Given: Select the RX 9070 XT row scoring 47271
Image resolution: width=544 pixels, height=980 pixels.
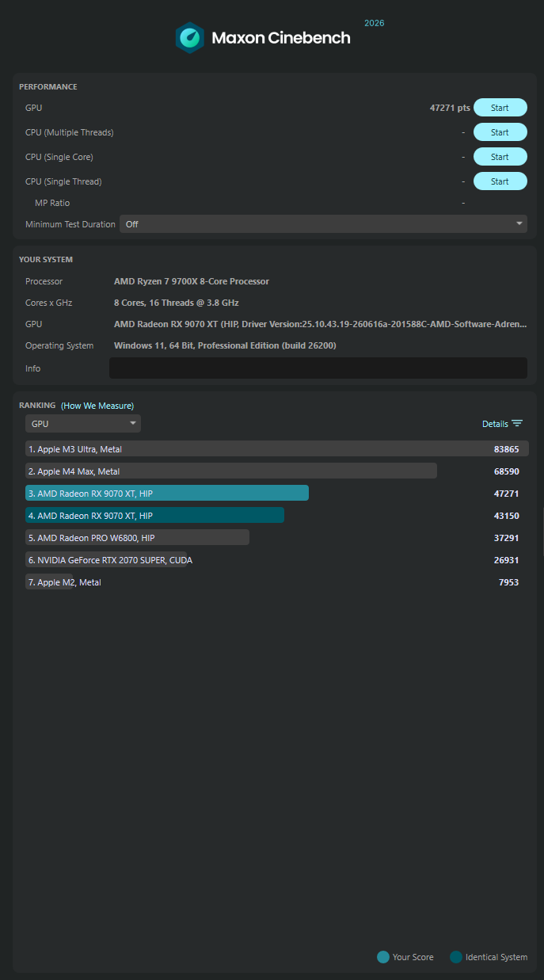Looking at the screenshot, I should pos(276,494).
